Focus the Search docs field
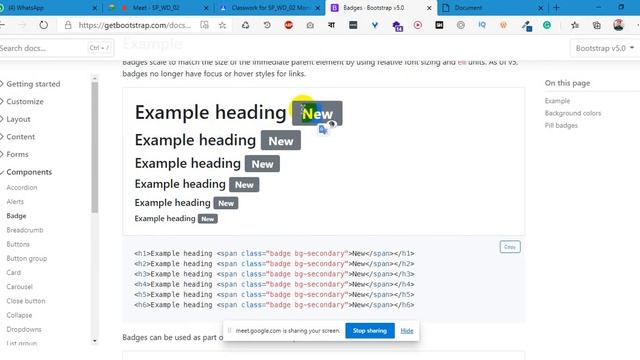This screenshot has width=640, height=360. [55, 48]
